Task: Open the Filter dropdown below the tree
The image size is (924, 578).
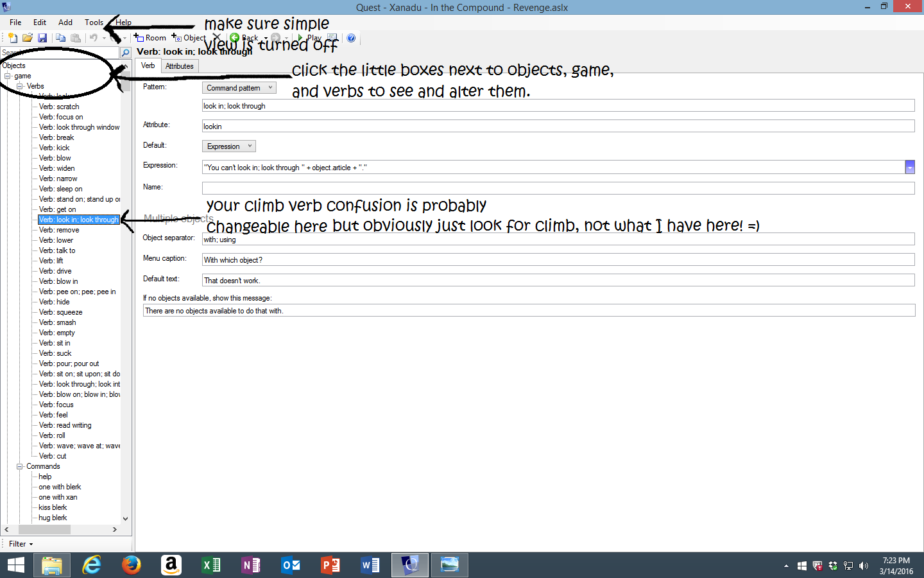Action: click(x=21, y=544)
